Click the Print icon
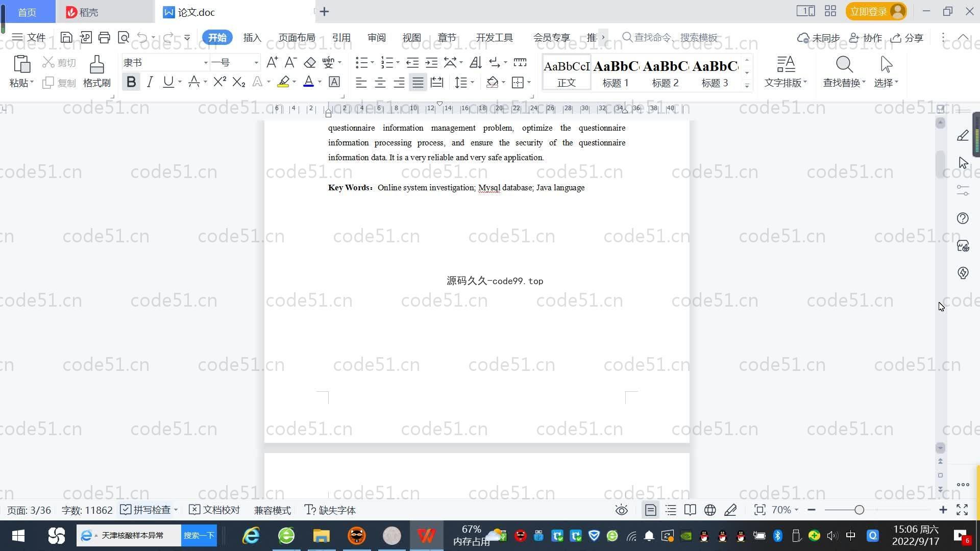This screenshot has width=980, height=551. 104,37
